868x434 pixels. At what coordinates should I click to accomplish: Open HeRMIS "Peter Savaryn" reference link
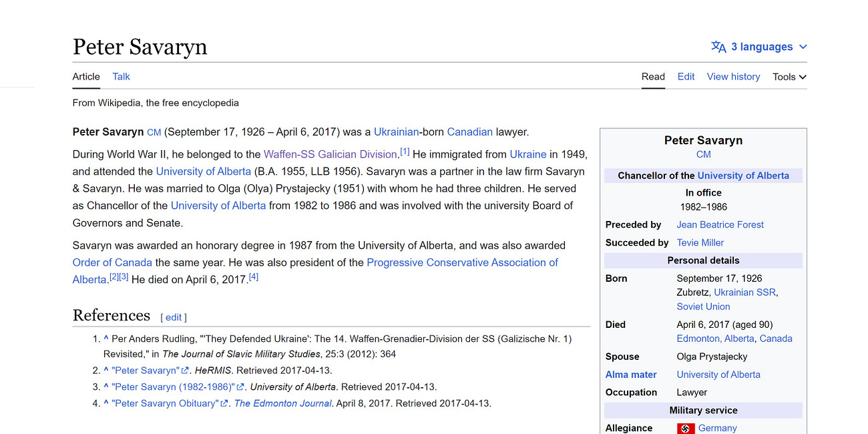pos(146,370)
